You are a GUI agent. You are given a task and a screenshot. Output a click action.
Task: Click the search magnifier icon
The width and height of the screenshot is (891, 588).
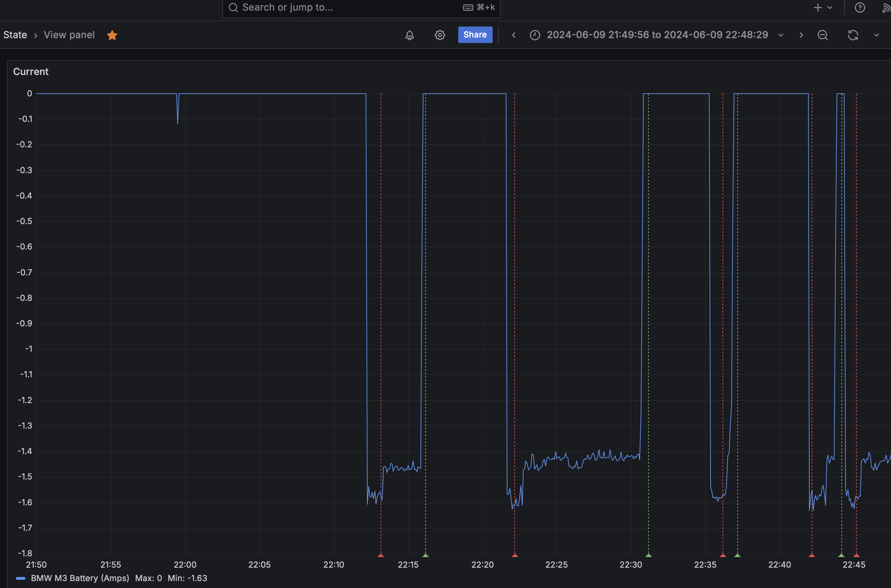tap(233, 8)
